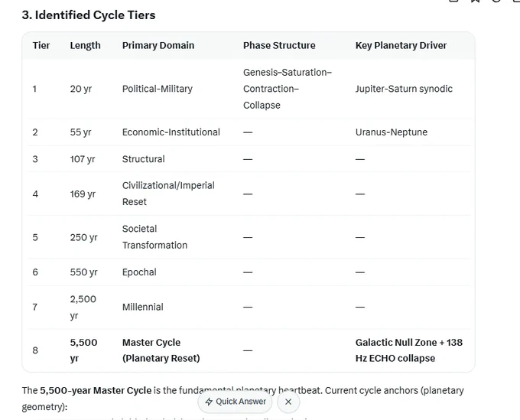The image size is (520, 420).
Task: Select the Tier column header
Action: point(41,45)
